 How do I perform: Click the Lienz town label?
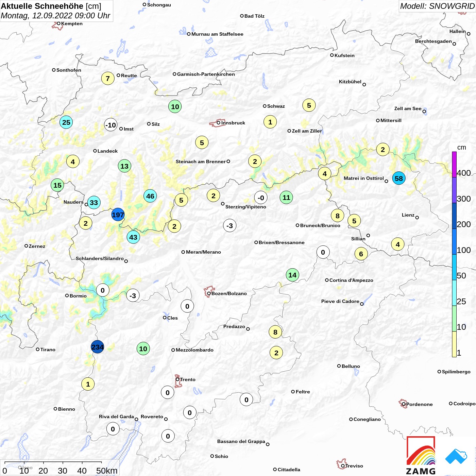click(408, 215)
